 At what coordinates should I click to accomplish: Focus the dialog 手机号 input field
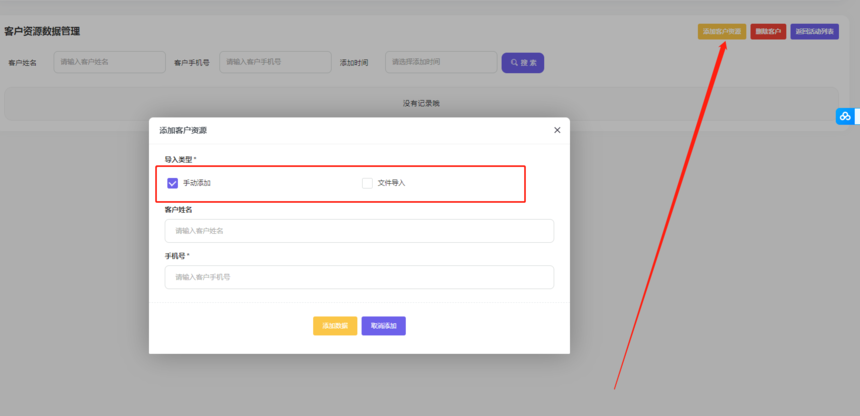(359, 277)
